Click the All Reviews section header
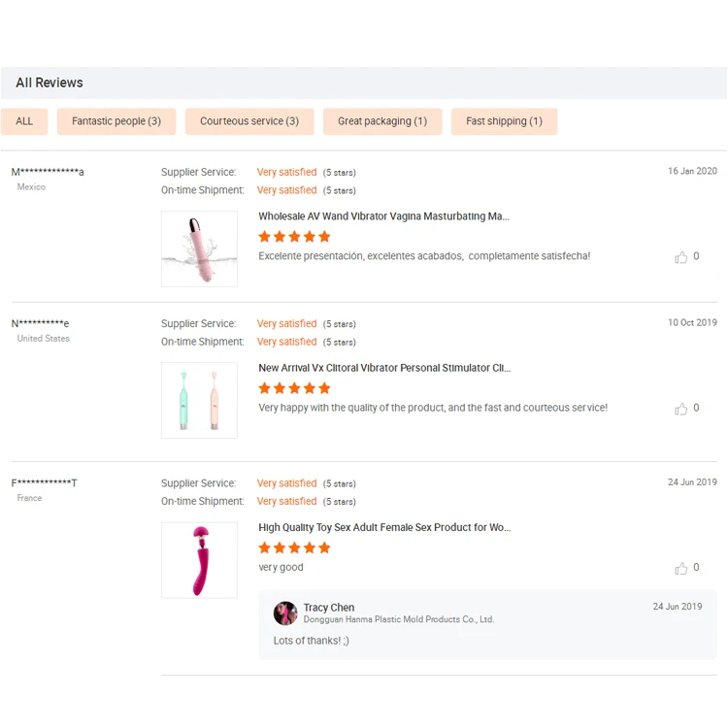This screenshot has height=728, width=728. pos(50,83)
